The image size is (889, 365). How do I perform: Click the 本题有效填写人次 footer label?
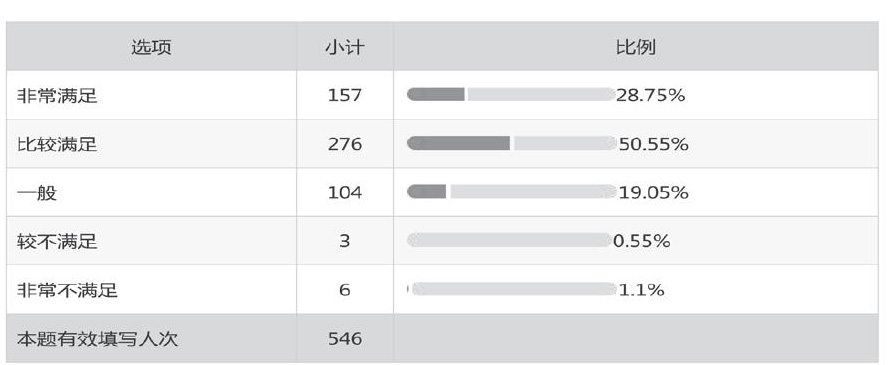[98, 339]
